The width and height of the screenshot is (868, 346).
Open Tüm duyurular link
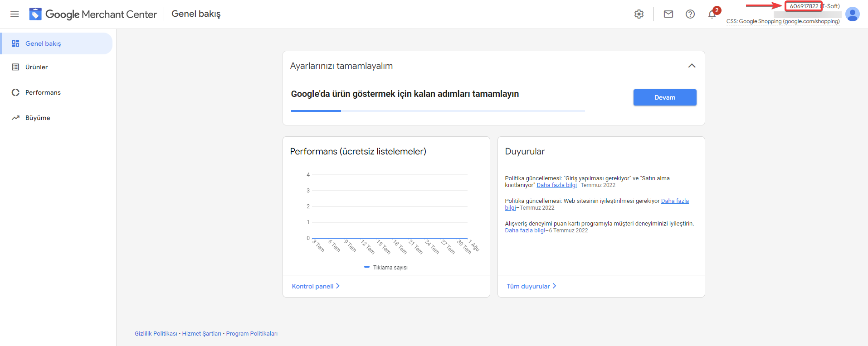[x=532, y=286]
